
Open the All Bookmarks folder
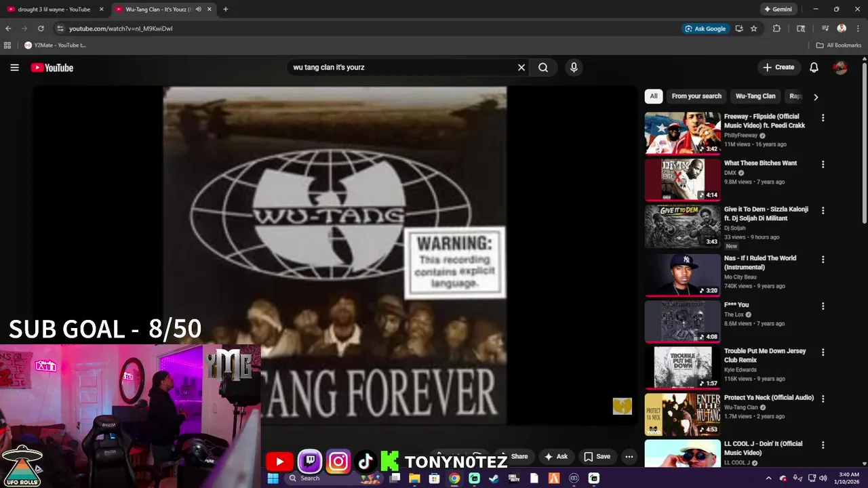click(839, 45)
